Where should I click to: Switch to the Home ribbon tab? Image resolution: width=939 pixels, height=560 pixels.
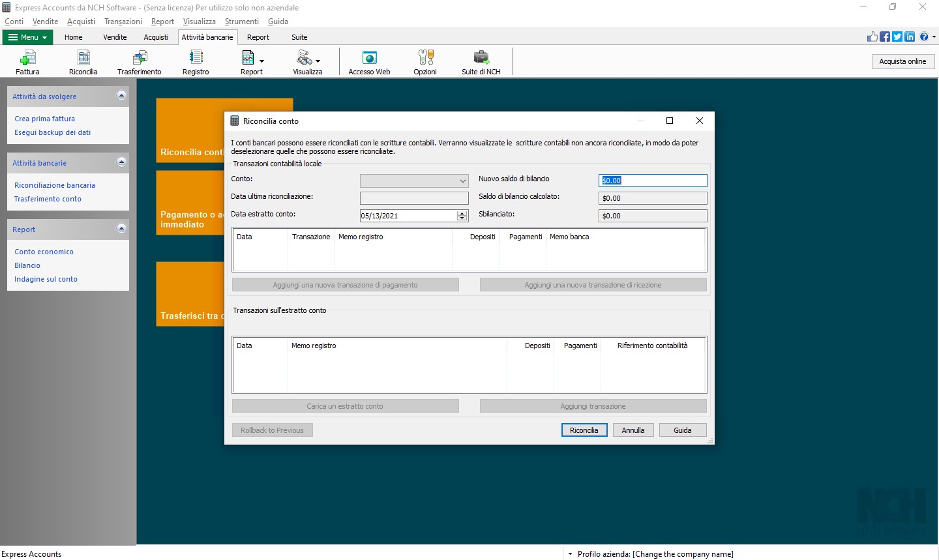click(x=74, y=37)
